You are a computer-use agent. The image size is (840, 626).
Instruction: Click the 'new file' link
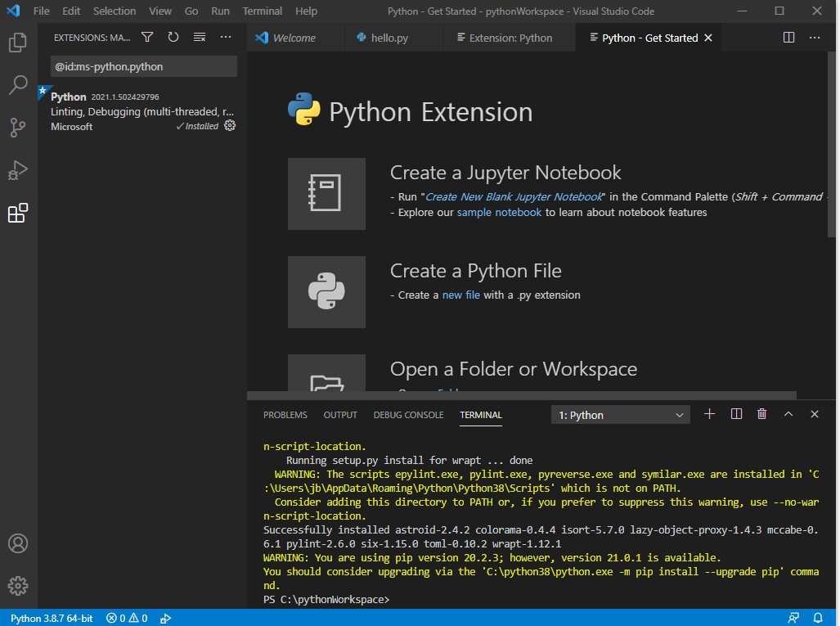(x=461, y=295)
